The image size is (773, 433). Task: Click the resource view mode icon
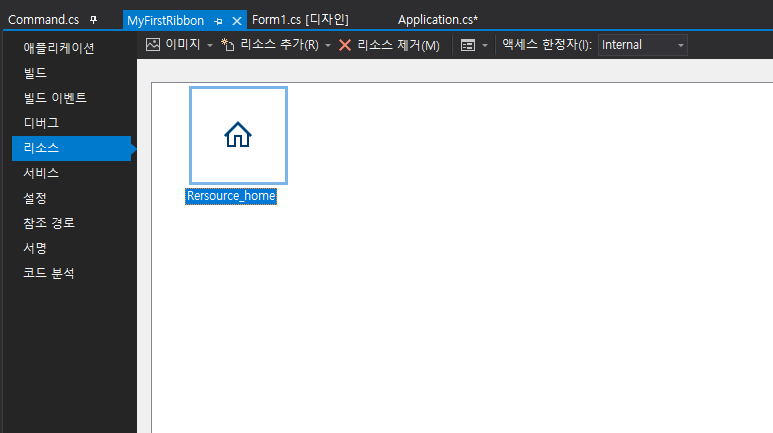468,45
